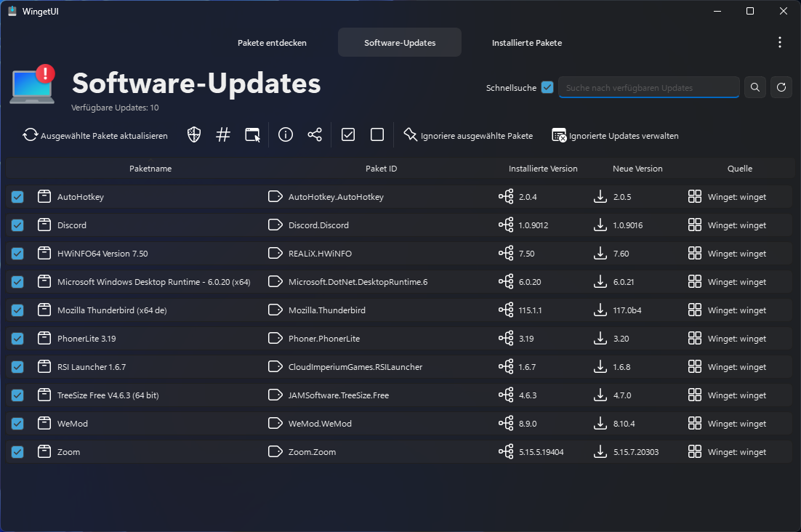Sort by Neue Version column header
Image resolution: width=801 pixels, height=532 pixels.
(637, 169)
